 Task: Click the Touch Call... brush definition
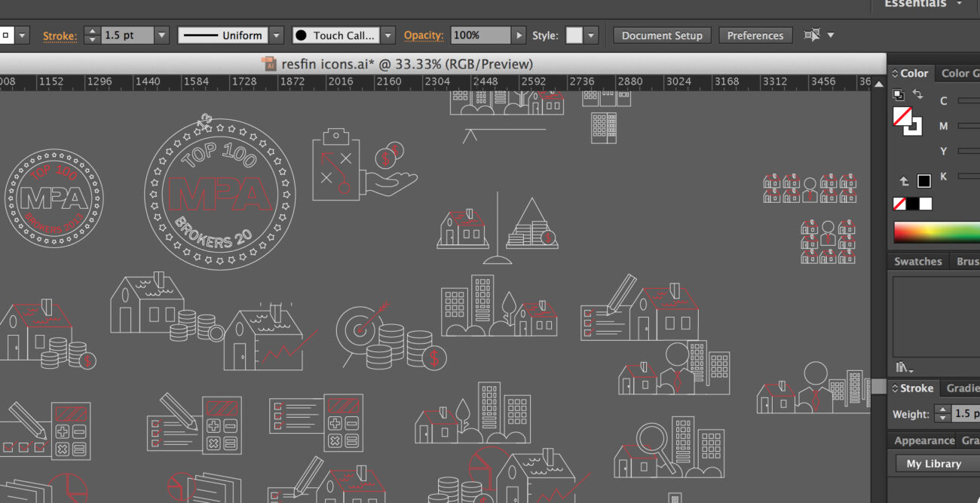pyautogui.click(x=336, y=35)
